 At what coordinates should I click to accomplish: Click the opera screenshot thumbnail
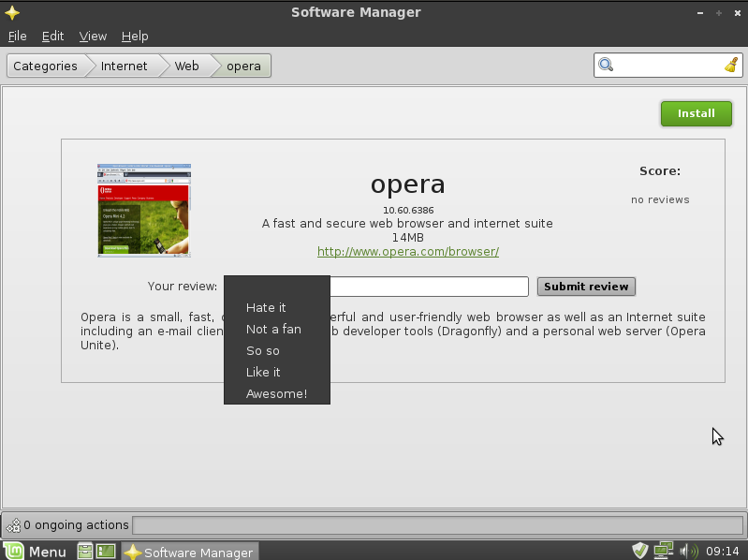pos(144,211)
